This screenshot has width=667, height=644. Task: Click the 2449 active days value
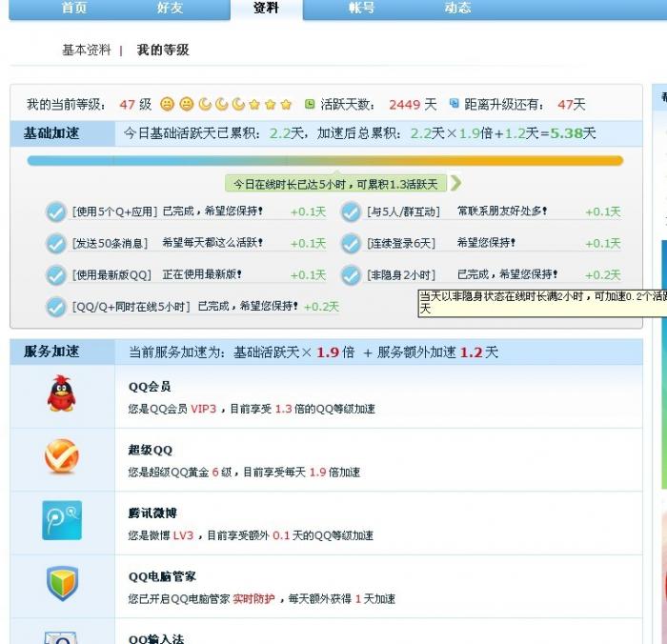(x=405, y=104)
